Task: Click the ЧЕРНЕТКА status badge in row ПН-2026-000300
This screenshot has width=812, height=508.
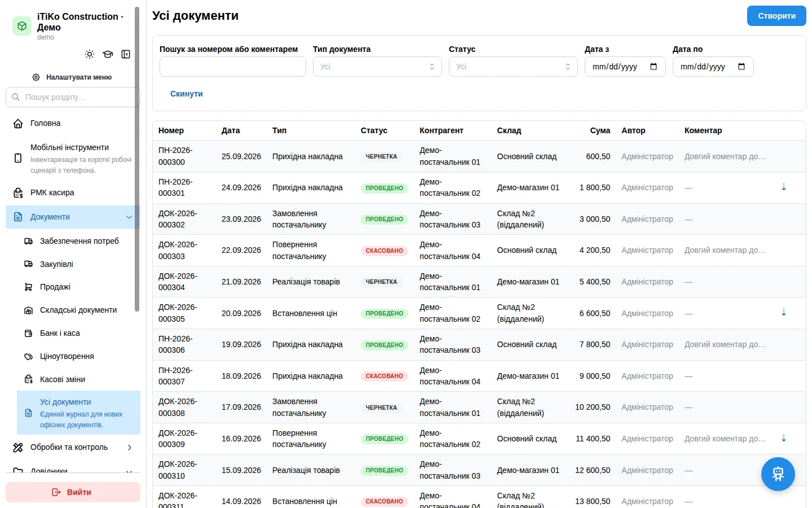Action: click(x=381, y=156)
